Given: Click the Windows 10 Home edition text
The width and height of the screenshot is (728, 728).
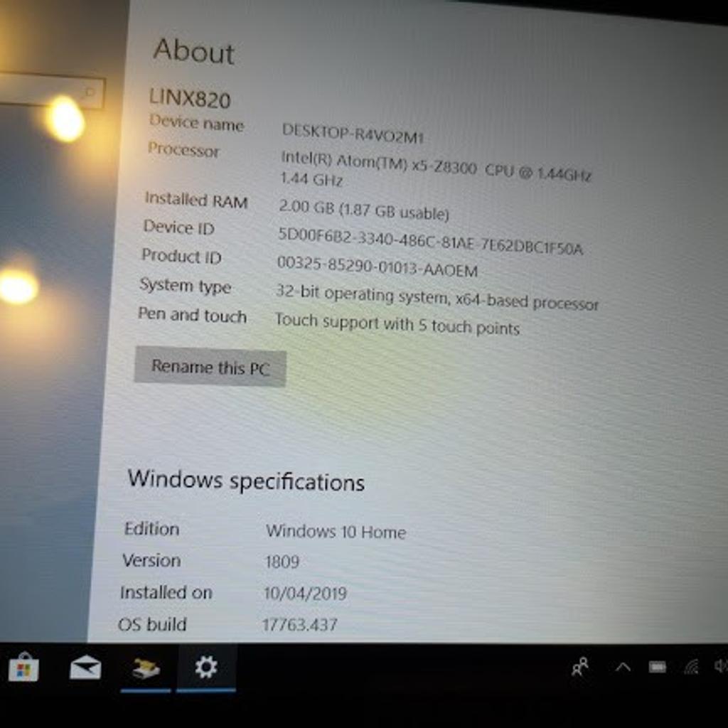Looking at the screenshot, I should (x=336, y=532).
